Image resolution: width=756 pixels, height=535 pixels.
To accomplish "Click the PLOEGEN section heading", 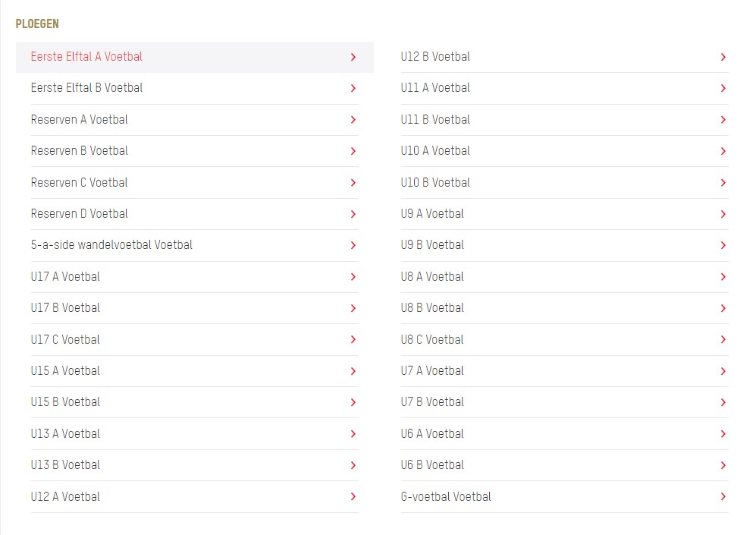I will (37, 24).
